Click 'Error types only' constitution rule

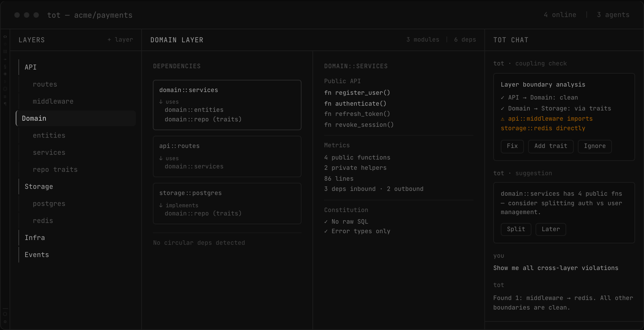(357, 231)
